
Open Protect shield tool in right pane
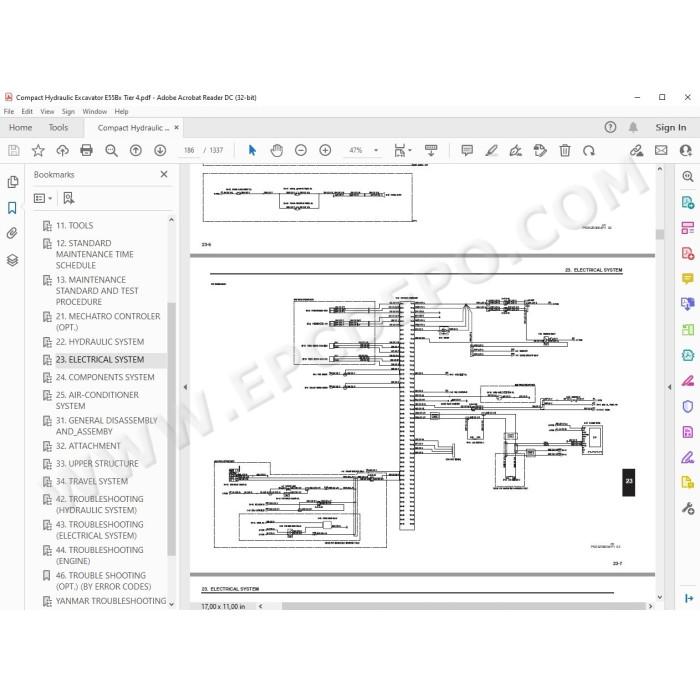[688, 406]
